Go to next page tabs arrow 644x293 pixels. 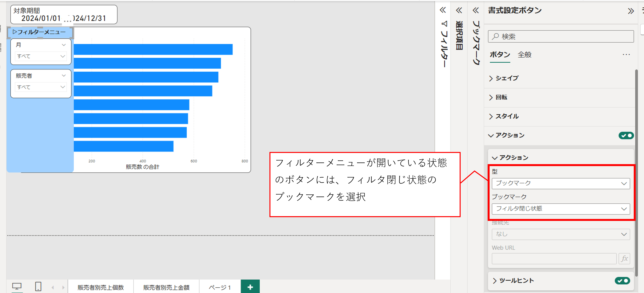tap(63, 287)
